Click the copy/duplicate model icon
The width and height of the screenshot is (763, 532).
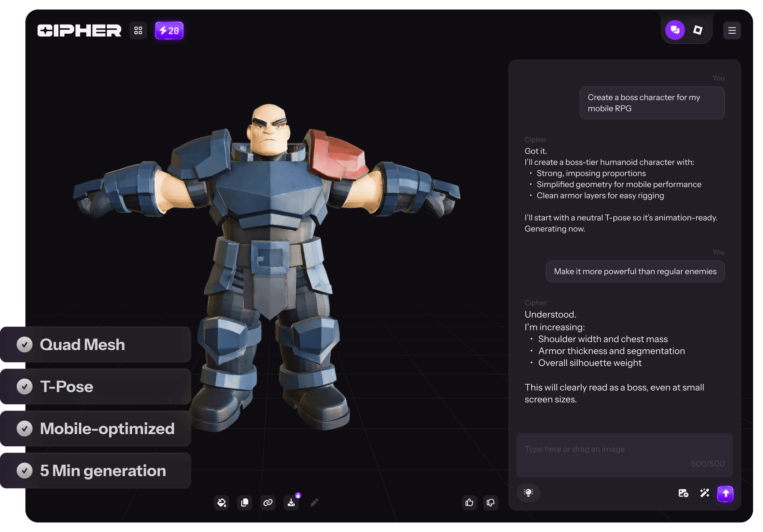245,503
